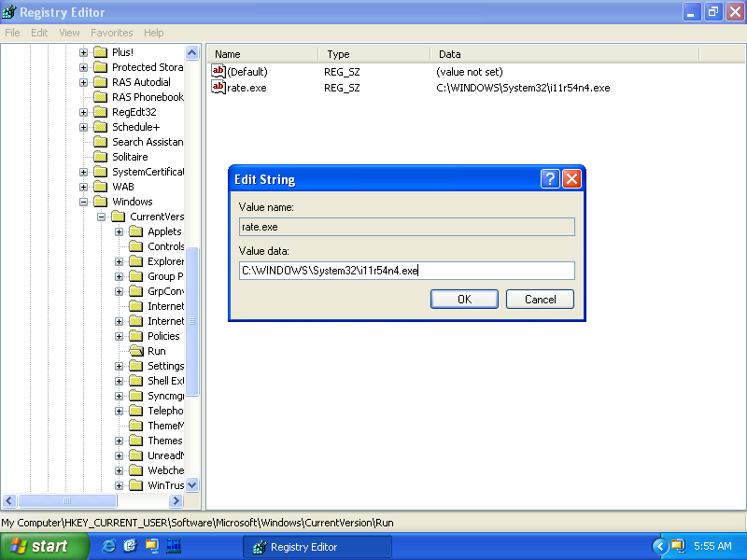Click the Name column header
This screenshot has width=747, height=560.
(x=262, y=54)
